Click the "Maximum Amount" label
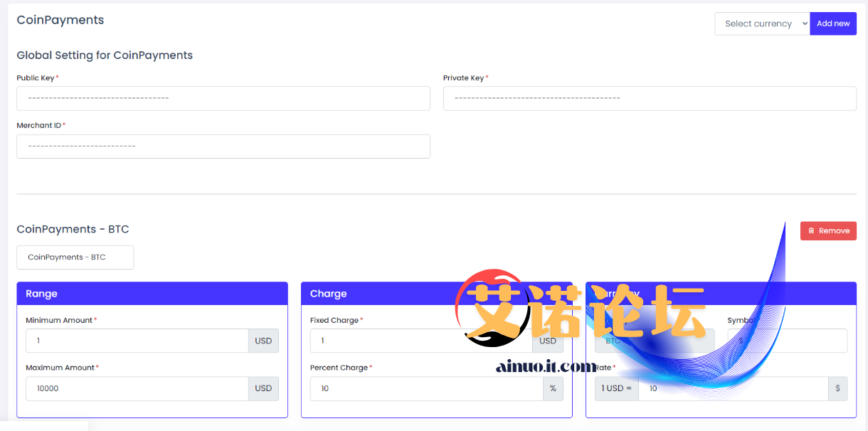Screen dimensions: 868x431 click(x=60, y=368)
